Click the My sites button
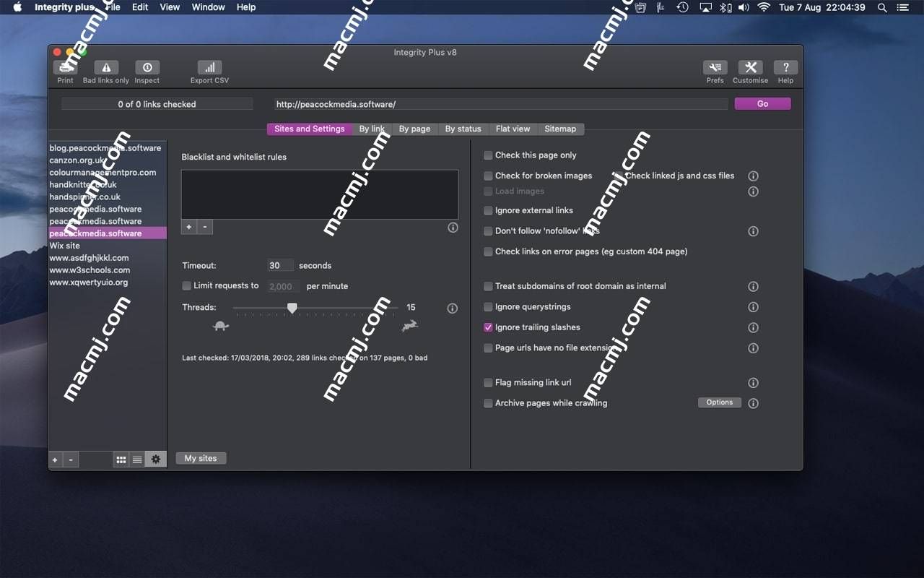 pos(201,458)
